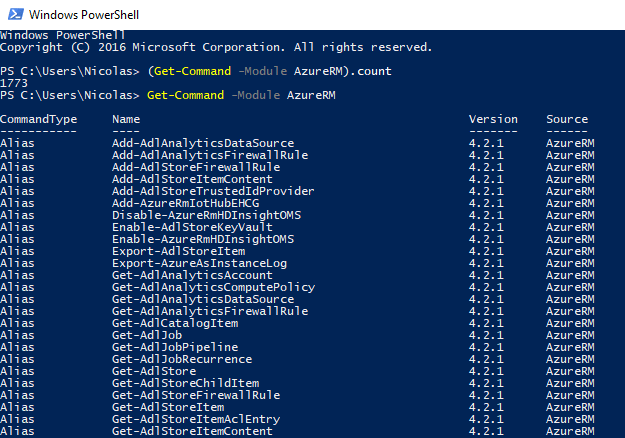Click the Windows PowerShell window title

[x=84, y=15]
